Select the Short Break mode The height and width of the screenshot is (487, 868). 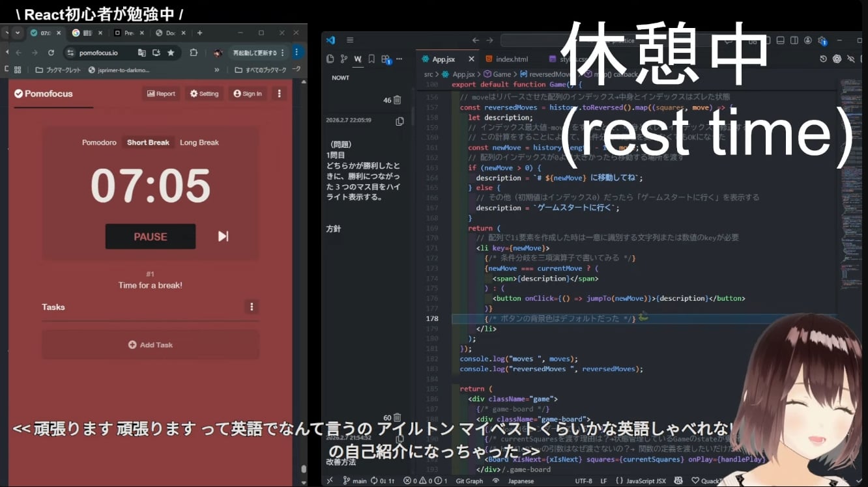tap(148, 143)
